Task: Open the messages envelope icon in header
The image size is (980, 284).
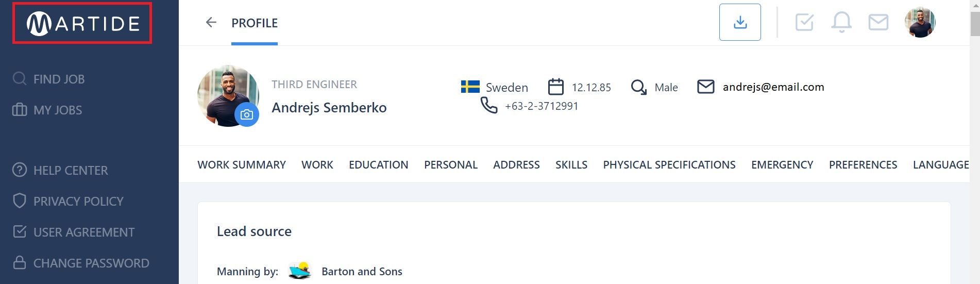Action: point(878,22)
